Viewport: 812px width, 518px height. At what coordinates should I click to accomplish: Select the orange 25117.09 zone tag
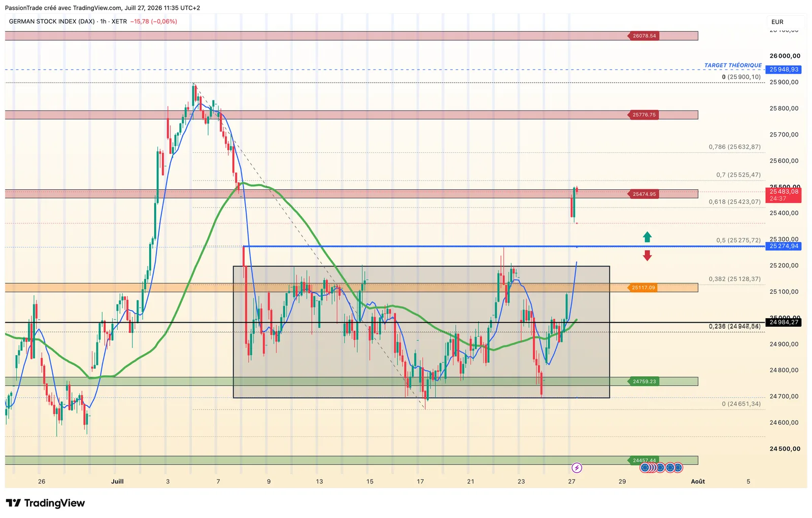(x=644, y=288)
